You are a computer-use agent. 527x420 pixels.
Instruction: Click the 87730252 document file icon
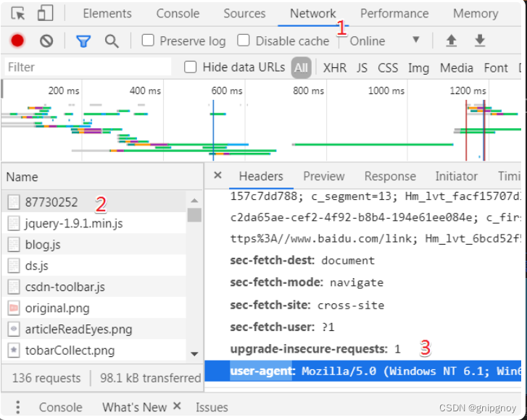(x=14, y=202)
